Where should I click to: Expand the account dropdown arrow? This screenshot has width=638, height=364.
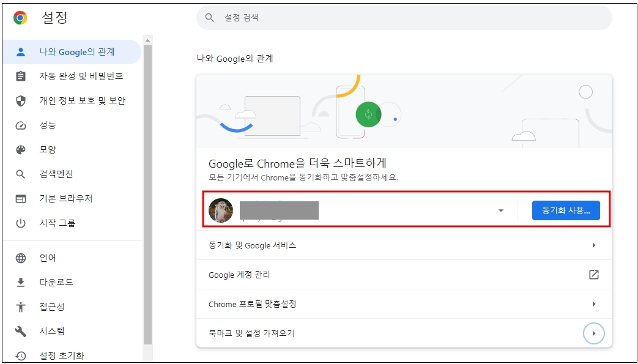coord(501,210)
